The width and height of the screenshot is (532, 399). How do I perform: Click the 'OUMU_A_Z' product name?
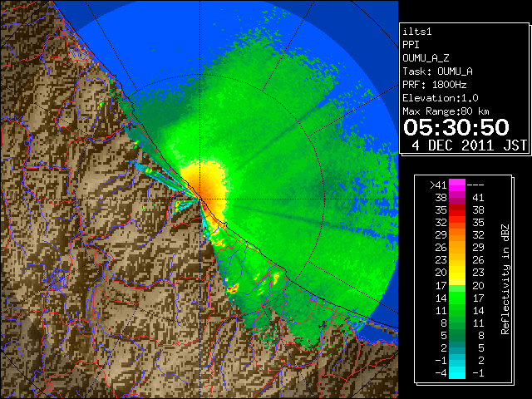pyautogui.click(x=426, y=58)
